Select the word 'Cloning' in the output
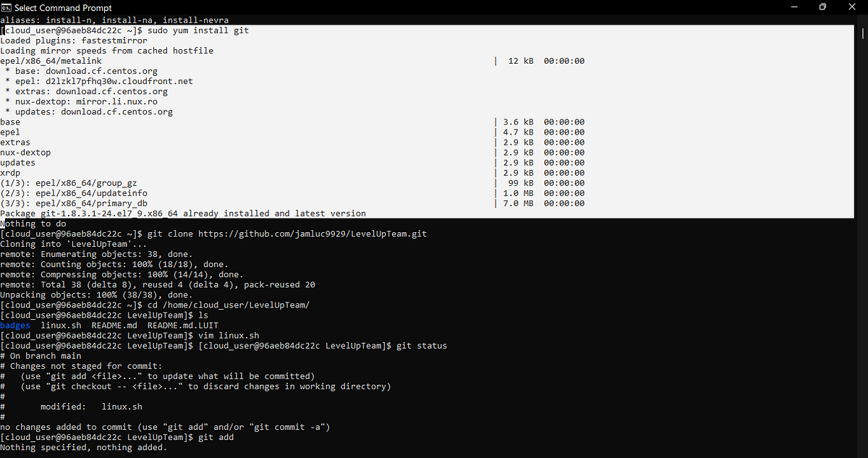Screen dimensions: 868x458 point(19,243)
